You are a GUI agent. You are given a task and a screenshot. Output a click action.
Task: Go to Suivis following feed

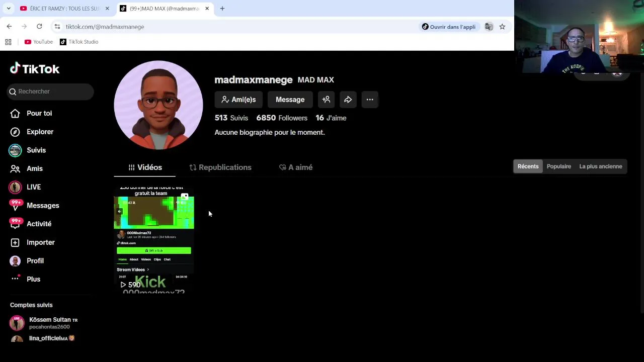pyautogui.click(x=28, y=150)
